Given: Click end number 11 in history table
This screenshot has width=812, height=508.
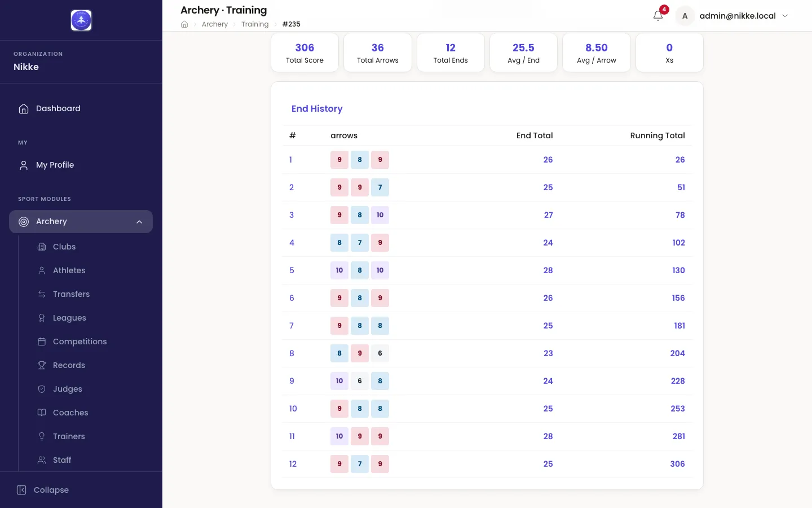Looking at the screenshot, I should pyautogui.click(x=292, y=436).
